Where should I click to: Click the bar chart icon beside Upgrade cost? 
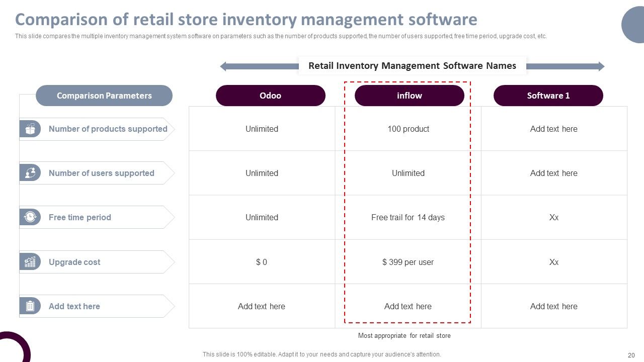pos(30,262)
